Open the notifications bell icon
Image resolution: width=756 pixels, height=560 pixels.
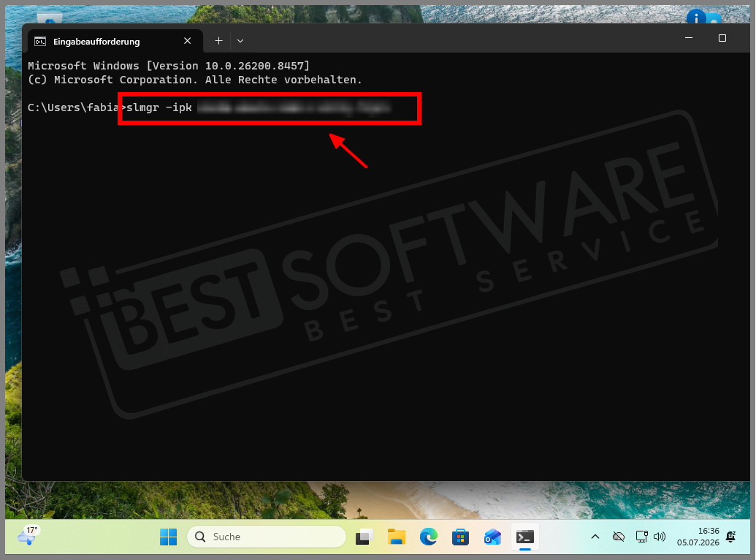click(x=731, y=537)
